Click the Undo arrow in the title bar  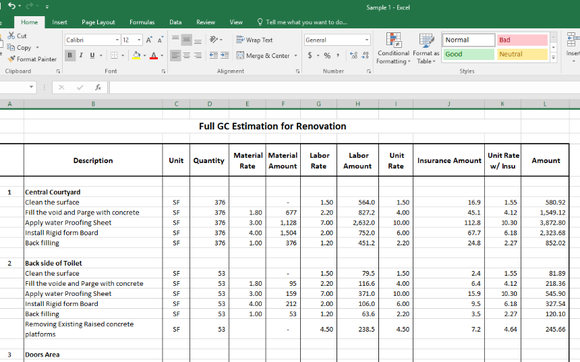coord(12,6)
